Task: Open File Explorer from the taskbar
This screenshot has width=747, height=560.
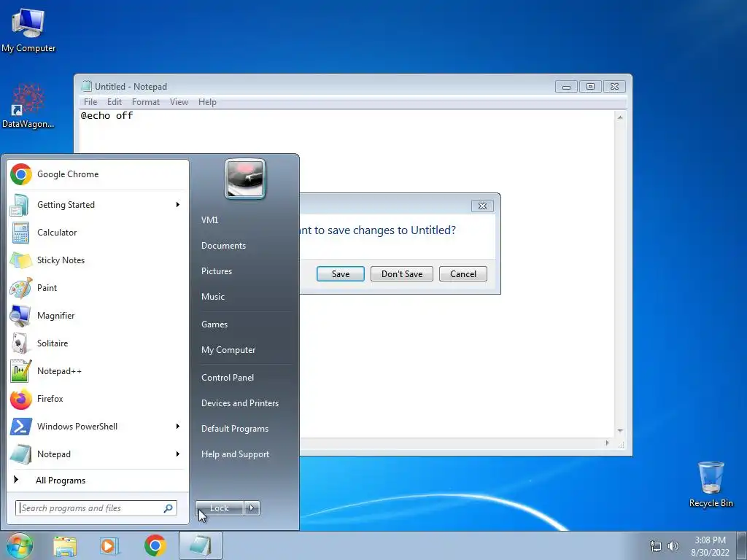Action: click(65, 546)
